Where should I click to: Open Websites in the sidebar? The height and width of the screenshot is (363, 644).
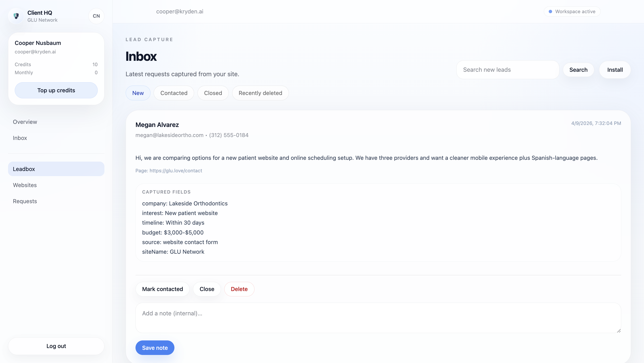tap(25, 185)
